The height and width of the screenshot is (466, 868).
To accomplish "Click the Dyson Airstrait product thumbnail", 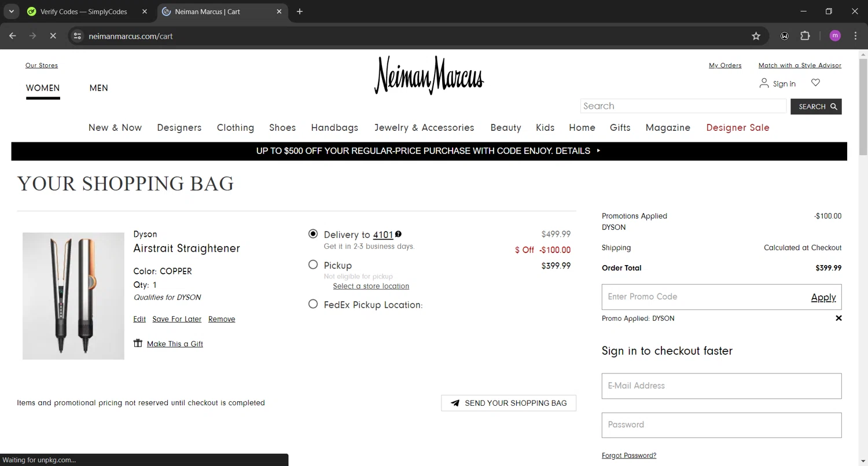I will click(x=73, y=296).
